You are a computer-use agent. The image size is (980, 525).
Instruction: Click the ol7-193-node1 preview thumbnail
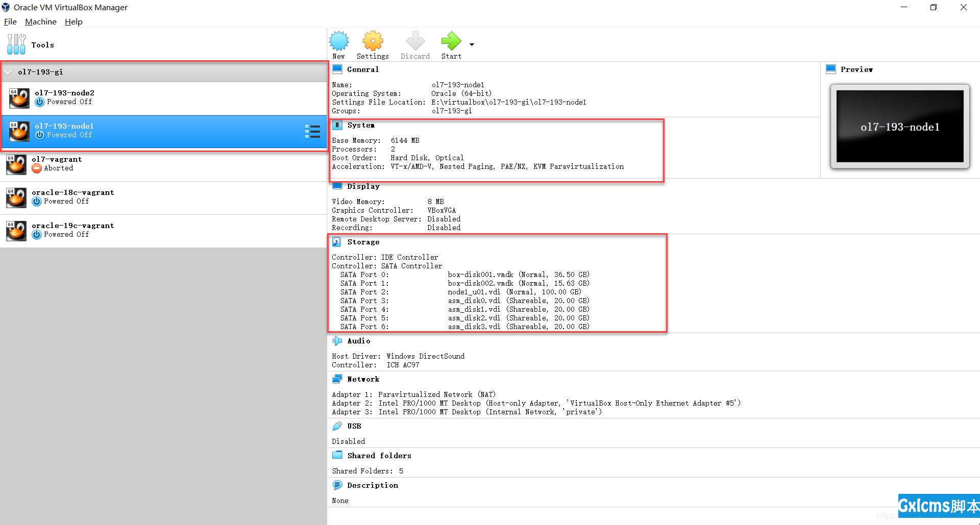[x=900, y=127]
